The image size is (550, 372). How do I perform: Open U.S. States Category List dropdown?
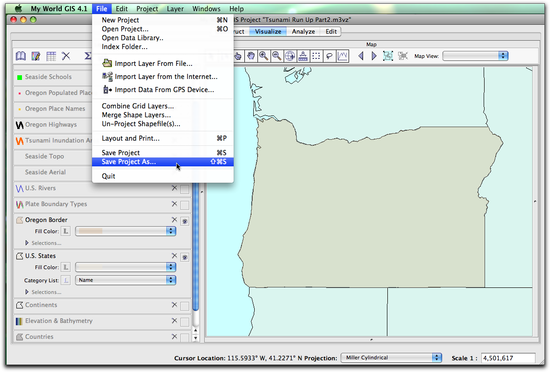(126, 280)
